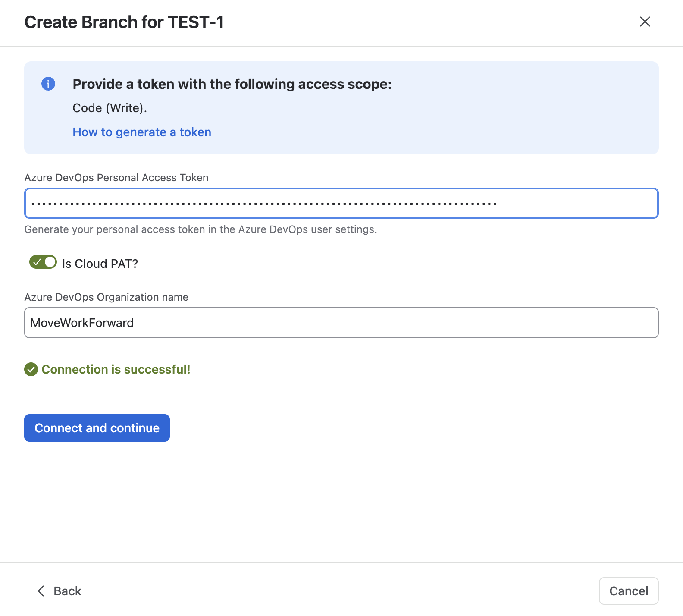Screen dimensions: 683x616
Task: Click the Azure DevOps Organization name label
Action: point(107,297)
